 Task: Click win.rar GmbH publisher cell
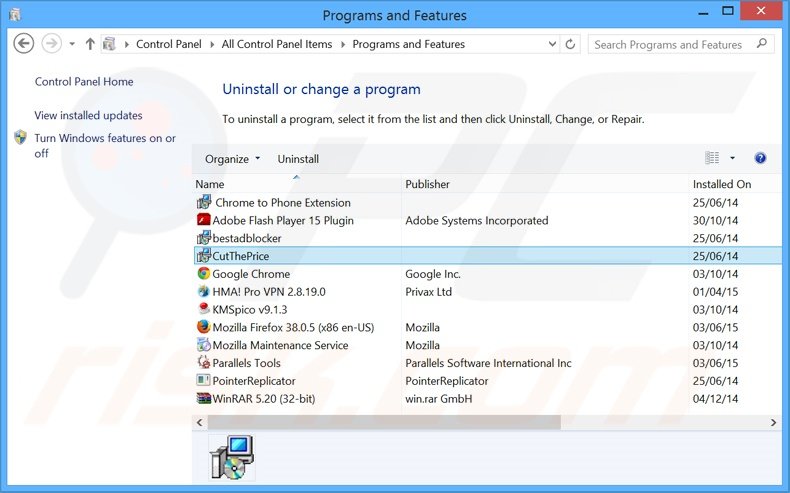pos(439,399)
